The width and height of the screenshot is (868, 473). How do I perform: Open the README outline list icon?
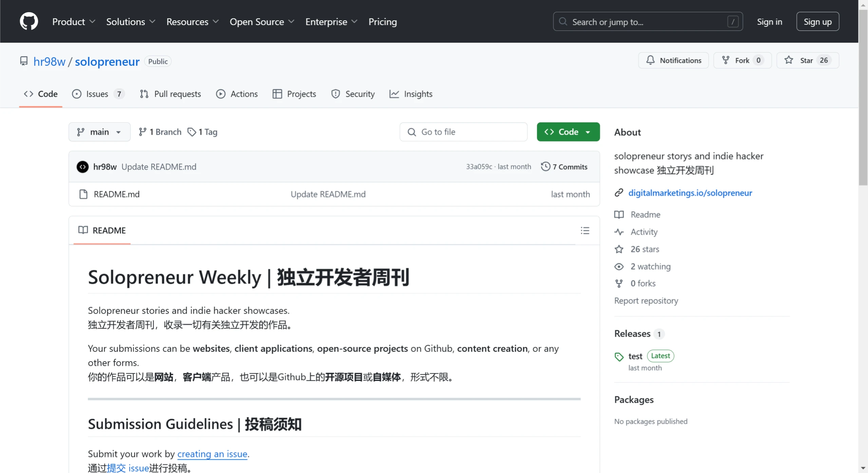coord(585,231)
